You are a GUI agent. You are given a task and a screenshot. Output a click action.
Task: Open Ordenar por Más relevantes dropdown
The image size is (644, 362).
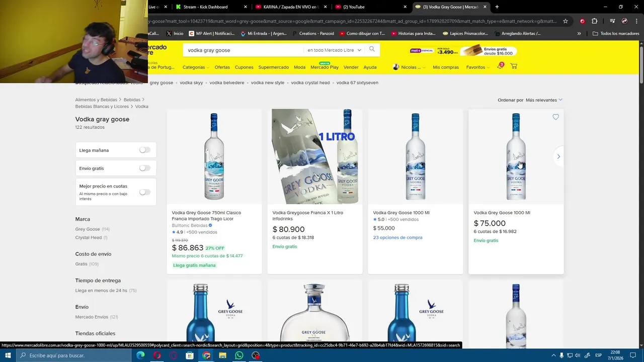tap(544, 100)
